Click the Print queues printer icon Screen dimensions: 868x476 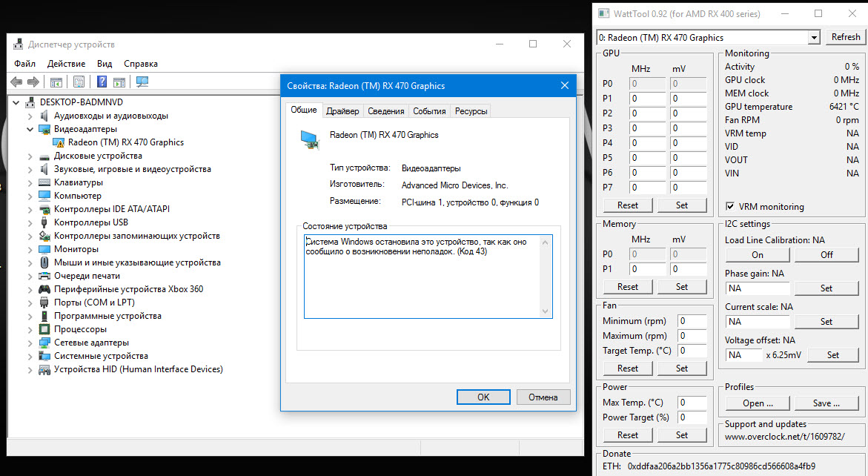[44, 276]
